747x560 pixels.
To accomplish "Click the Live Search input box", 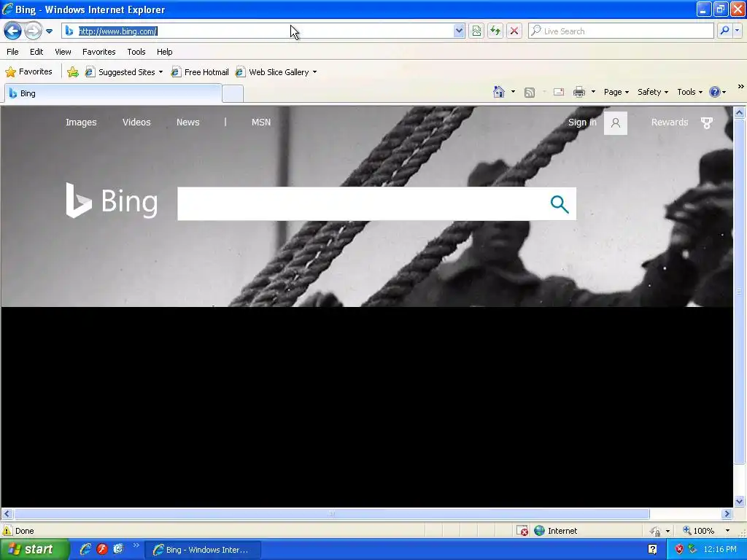I will tap(621, 31).
